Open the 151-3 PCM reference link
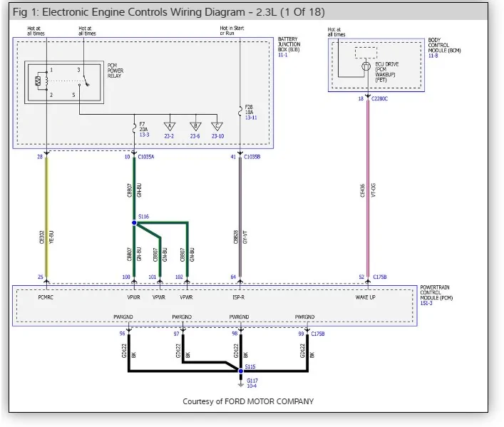 (x=426, y=303)
